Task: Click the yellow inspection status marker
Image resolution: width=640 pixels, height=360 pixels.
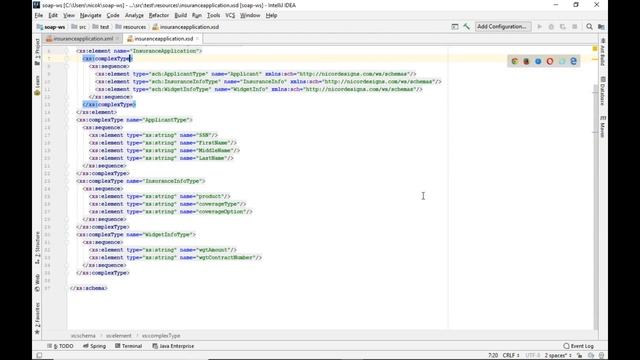Action: [595, 49]
